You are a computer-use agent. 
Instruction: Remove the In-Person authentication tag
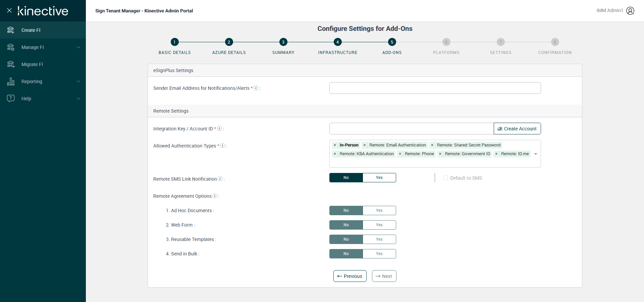click(x=335, y=145)
